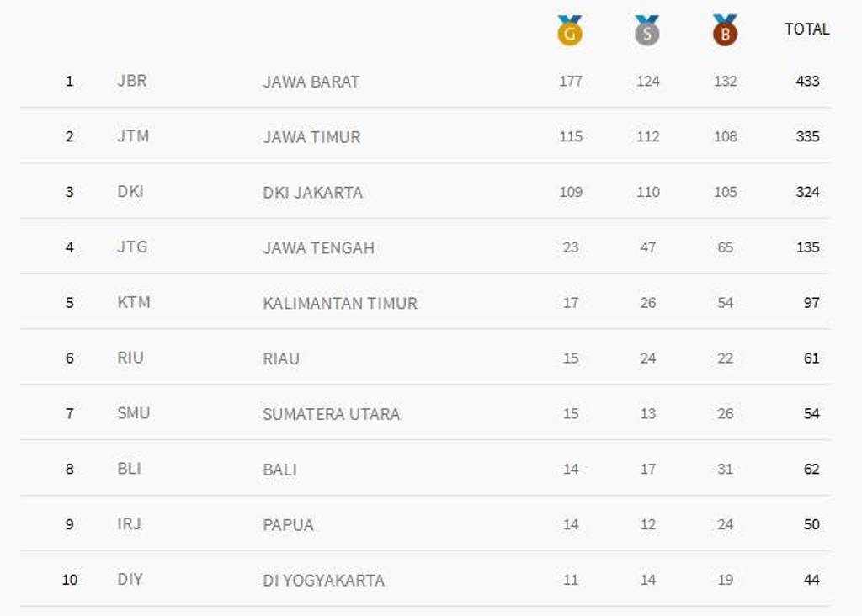Select Jawa Barat's gold count 177
Screen dimensions: 862x616
pos(571,82)
